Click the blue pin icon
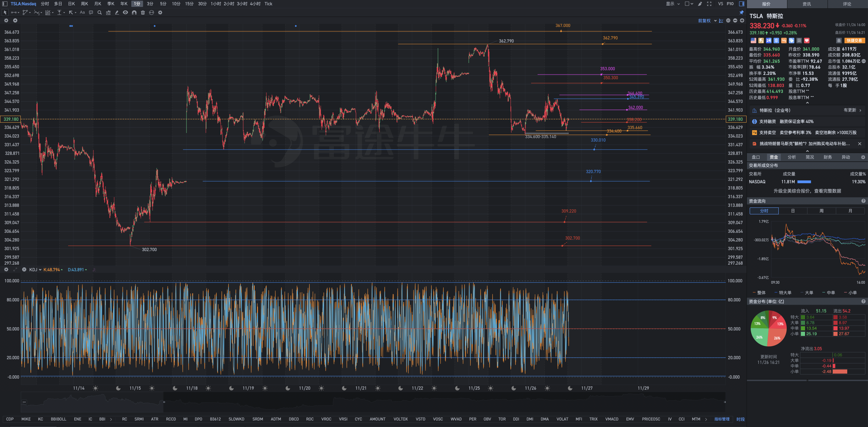The height and width of the screenshot is (427, 868). 741,12
